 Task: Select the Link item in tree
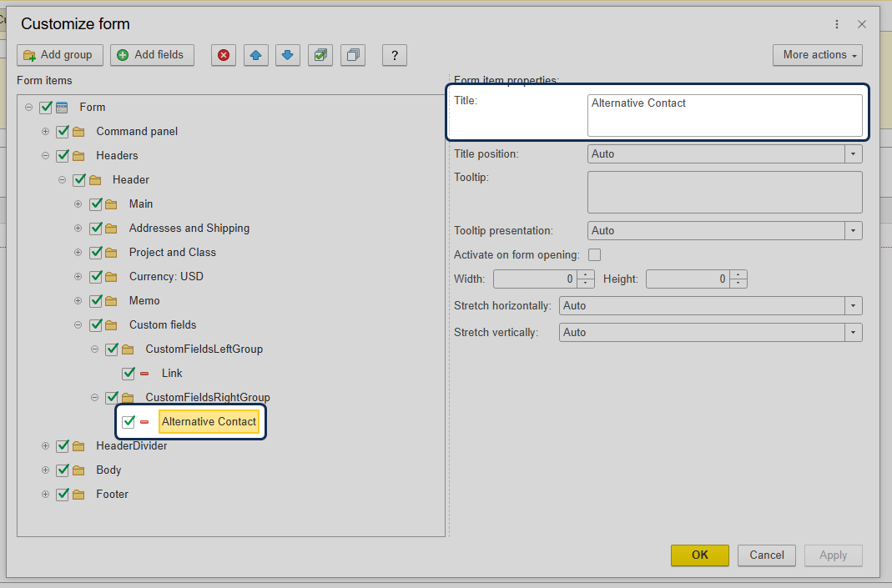click(x=172, y=374)
